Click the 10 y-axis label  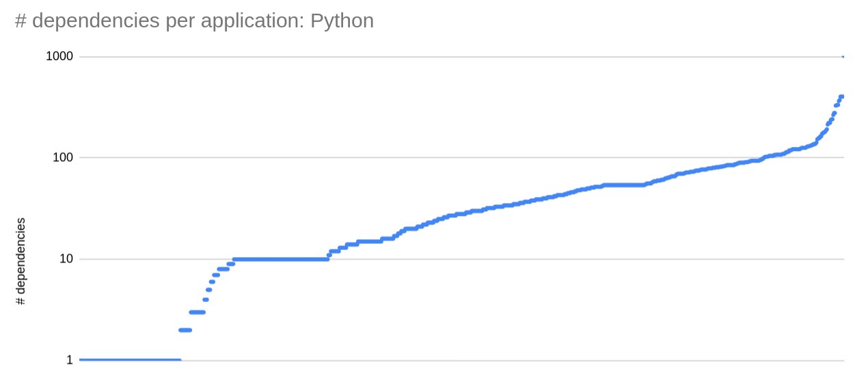[66, 259]
